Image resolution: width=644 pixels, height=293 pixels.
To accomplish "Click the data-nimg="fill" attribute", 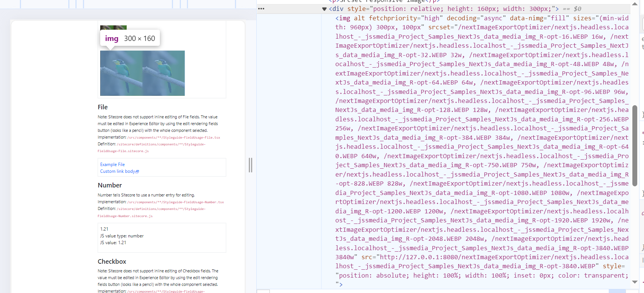I will [x=539, y=18].
